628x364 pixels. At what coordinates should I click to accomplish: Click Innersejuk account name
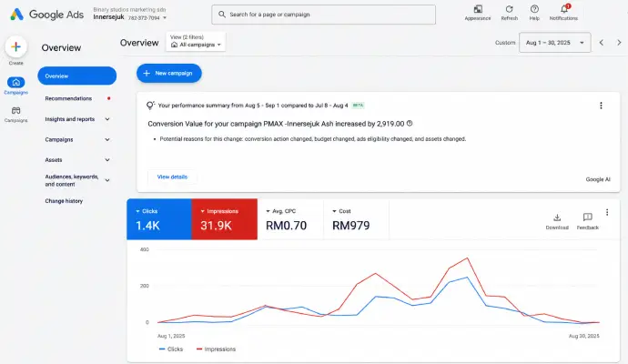108,17
